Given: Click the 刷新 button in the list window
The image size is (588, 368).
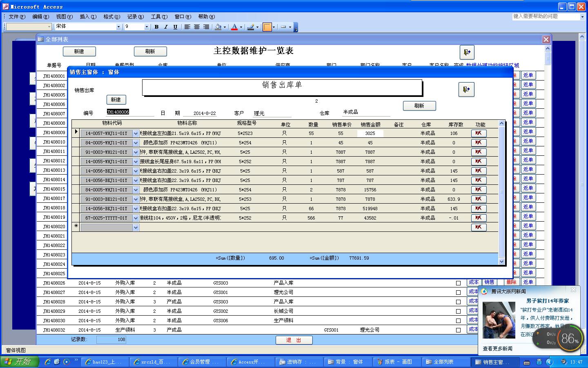Looking at the screenshot, I should pos(150,52).
